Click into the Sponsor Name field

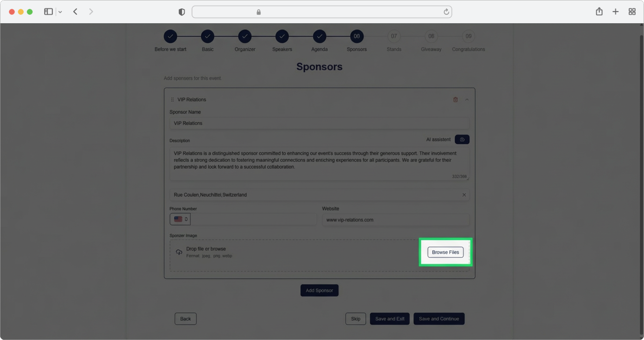coord(319,123)
